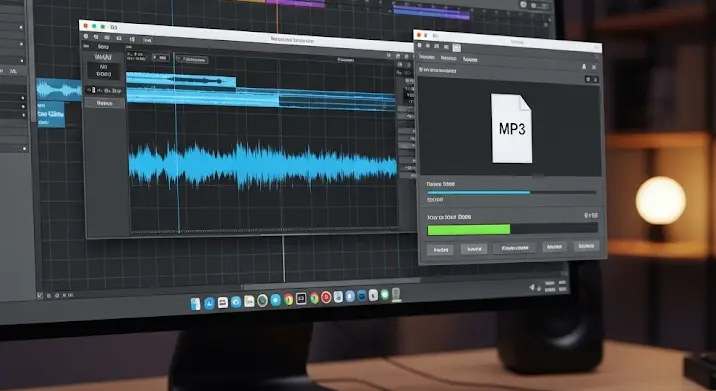Open Finder from the dock
The width and height of the screenshot is (716, 391).
pyautogui.click(x=195, y=304)
